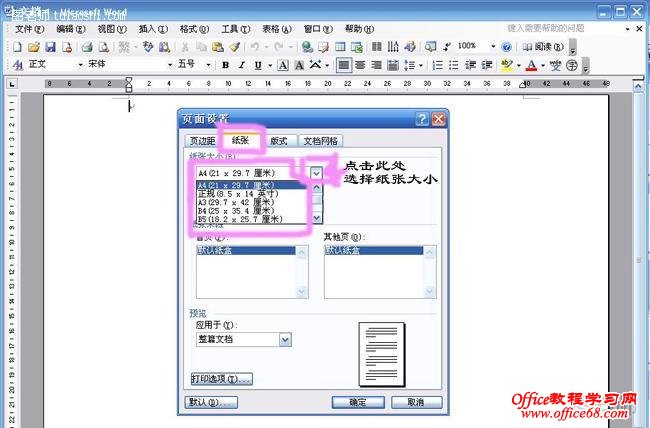Open the zoom 100% dropdown
650x428 pixels.
pyautogui.click(x=492, y=47)
